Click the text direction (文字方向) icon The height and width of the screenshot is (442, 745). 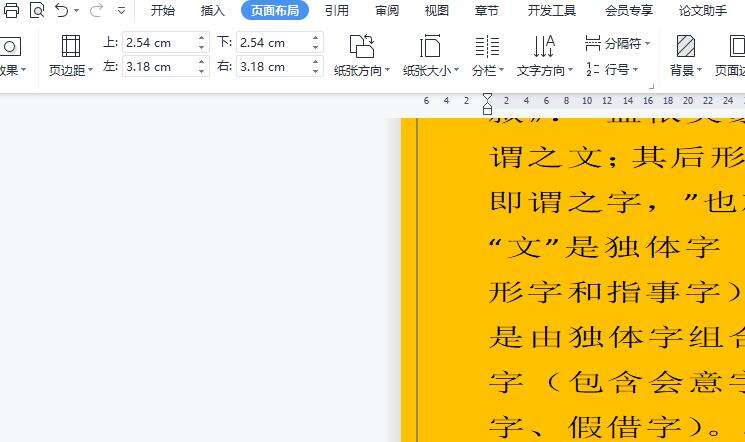pyautogui.click(x=544, y=46)
